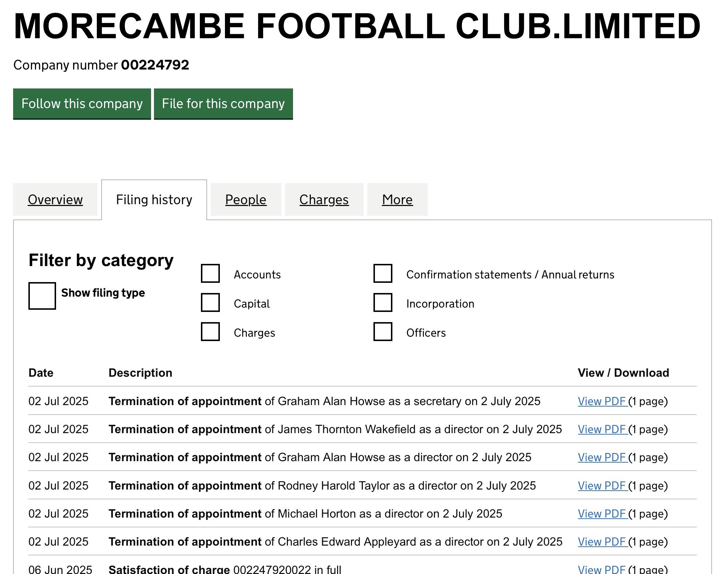Open the Overview tab
The width and height of the screenshot is (728, 574).
point(55,199)
